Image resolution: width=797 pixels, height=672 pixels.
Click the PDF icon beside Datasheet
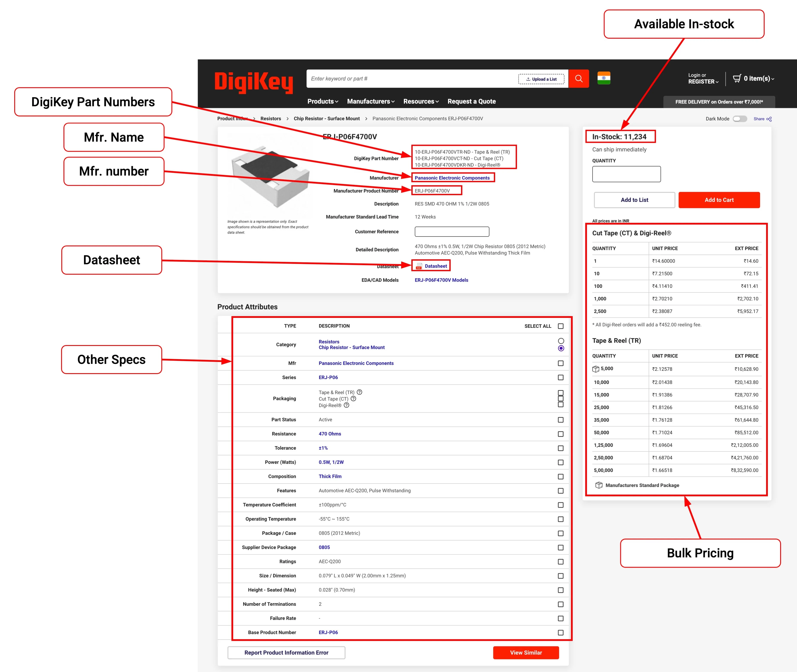click(419, 266)
